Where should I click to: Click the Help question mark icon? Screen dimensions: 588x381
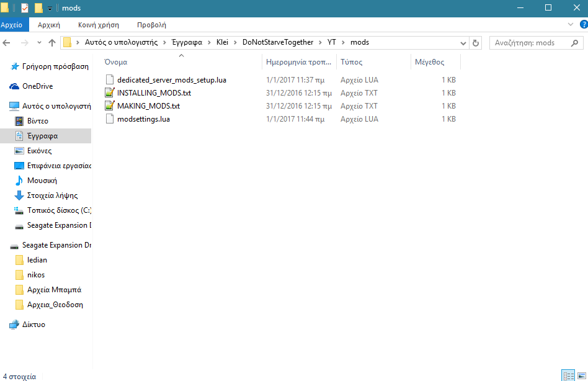[x=582, y=25]
